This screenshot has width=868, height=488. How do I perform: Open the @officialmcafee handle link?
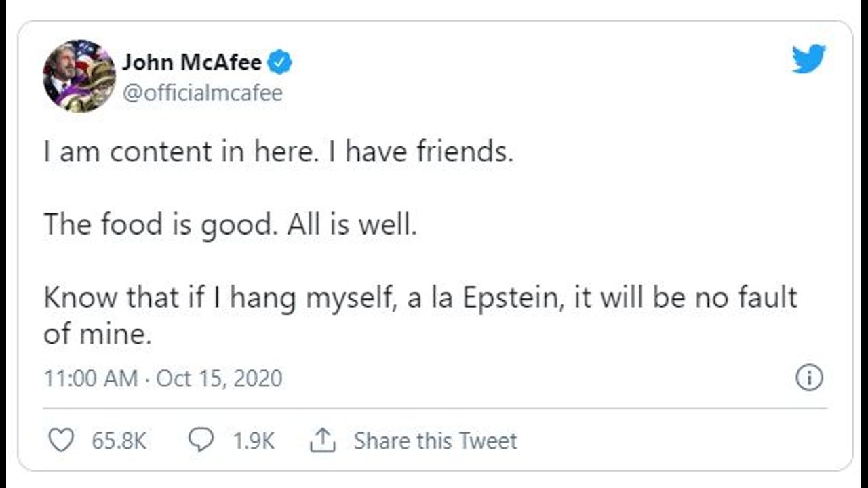point(202,93)
